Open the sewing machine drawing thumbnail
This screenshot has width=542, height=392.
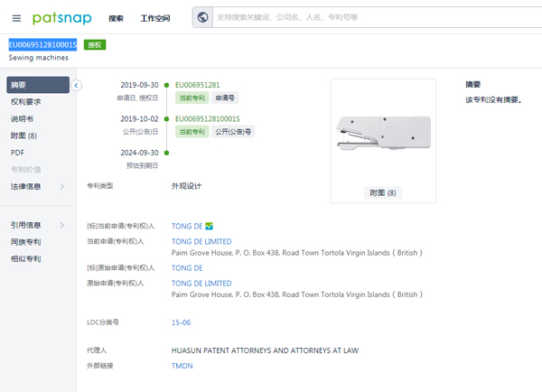tap(384, 133)
